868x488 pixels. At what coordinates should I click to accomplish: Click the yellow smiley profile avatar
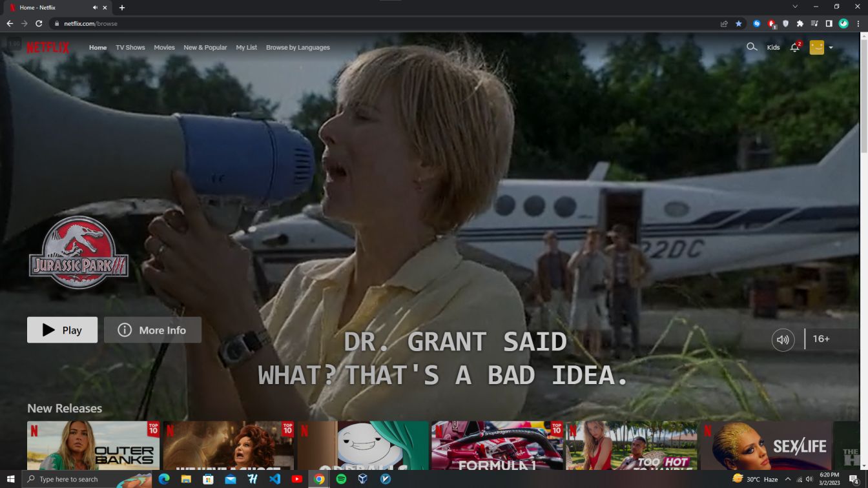pyautogui.click(x=817, y=47)
